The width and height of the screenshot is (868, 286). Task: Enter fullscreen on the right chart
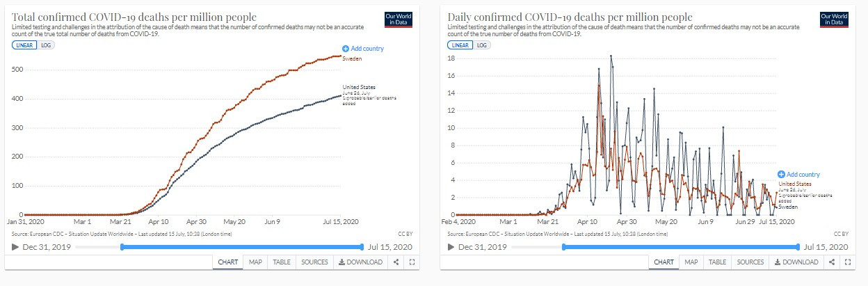847,262
